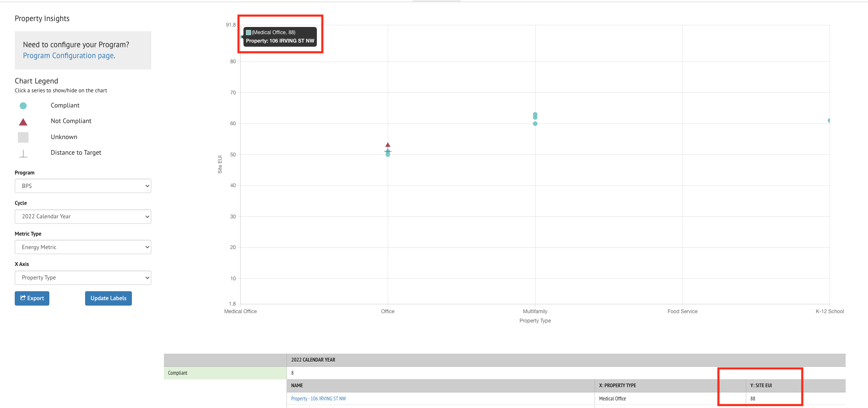
Task: Click the Export icon on the Export button
Action: coord(24,298)
